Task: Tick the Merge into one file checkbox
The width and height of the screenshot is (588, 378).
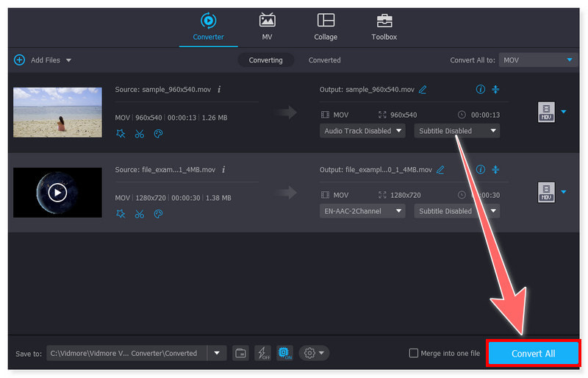Action: click(x=414, y=354)
